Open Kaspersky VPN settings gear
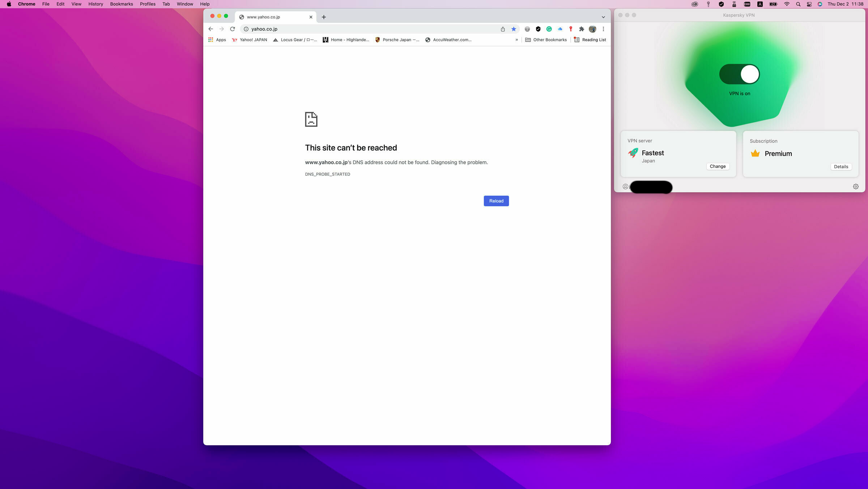Viewport: 868px width, 489px height. (856, 186)
